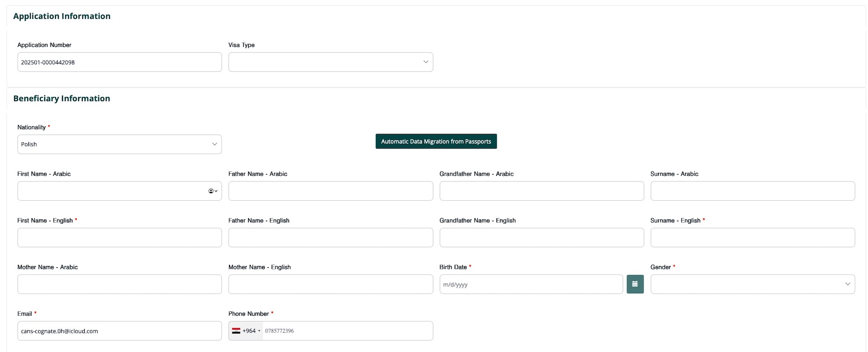Screen dimensions: 868x352
Task: Click the Mother Name - Arabic field
Action: (119, 284)
